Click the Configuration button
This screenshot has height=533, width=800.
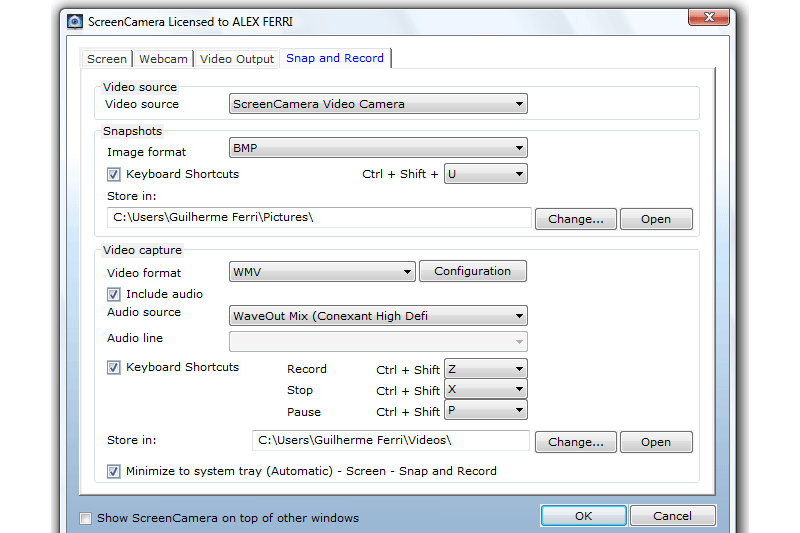(472, 271)
